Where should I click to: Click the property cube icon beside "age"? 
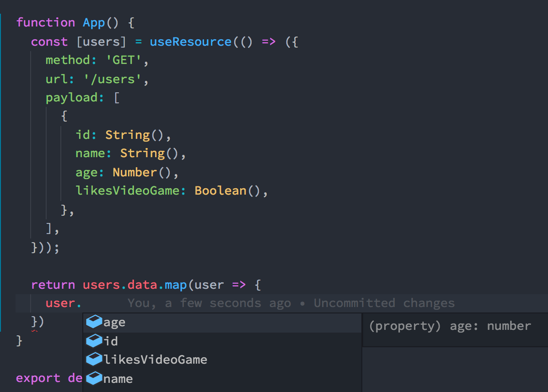tap(94, 322)
